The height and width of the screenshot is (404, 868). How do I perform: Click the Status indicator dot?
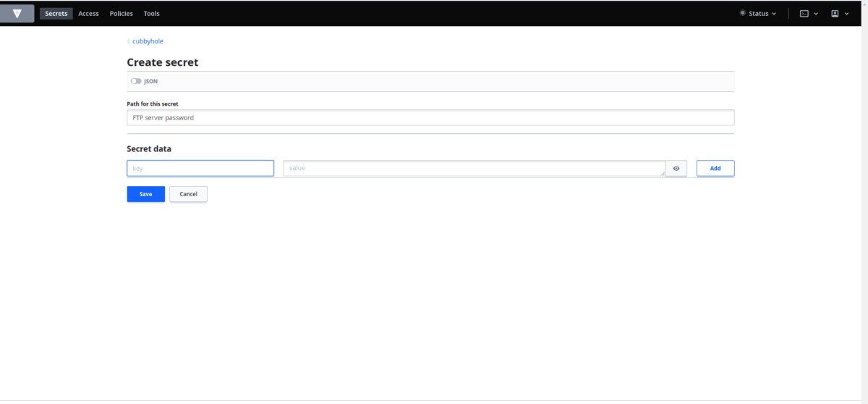click(x=742, y=13)
